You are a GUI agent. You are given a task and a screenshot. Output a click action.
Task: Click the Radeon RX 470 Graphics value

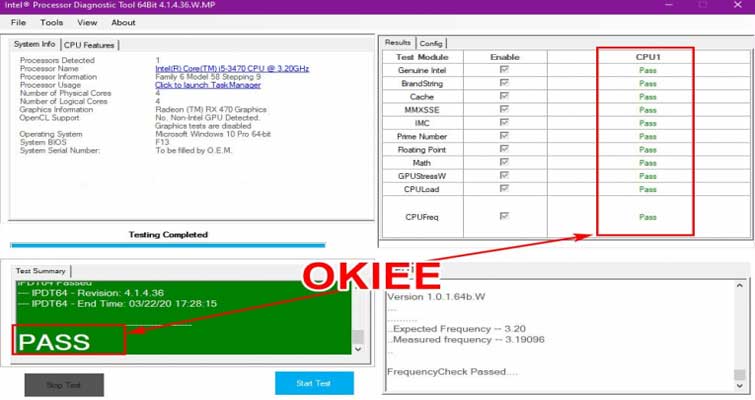coord(210,110)
